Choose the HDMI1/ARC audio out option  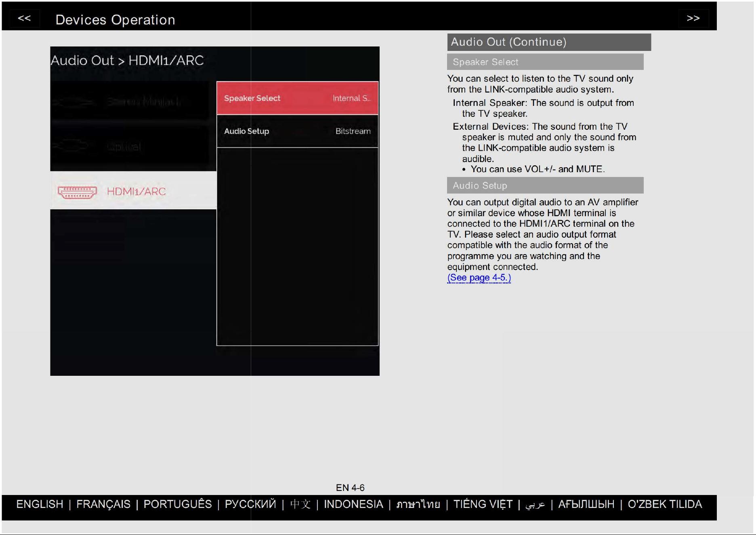[x=133, y=190]
